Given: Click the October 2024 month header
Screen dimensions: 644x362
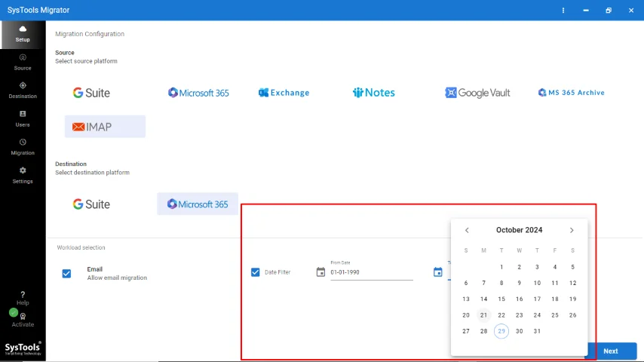Looking at the screenshot, I should pyautogui.click(x=519, y=230).
